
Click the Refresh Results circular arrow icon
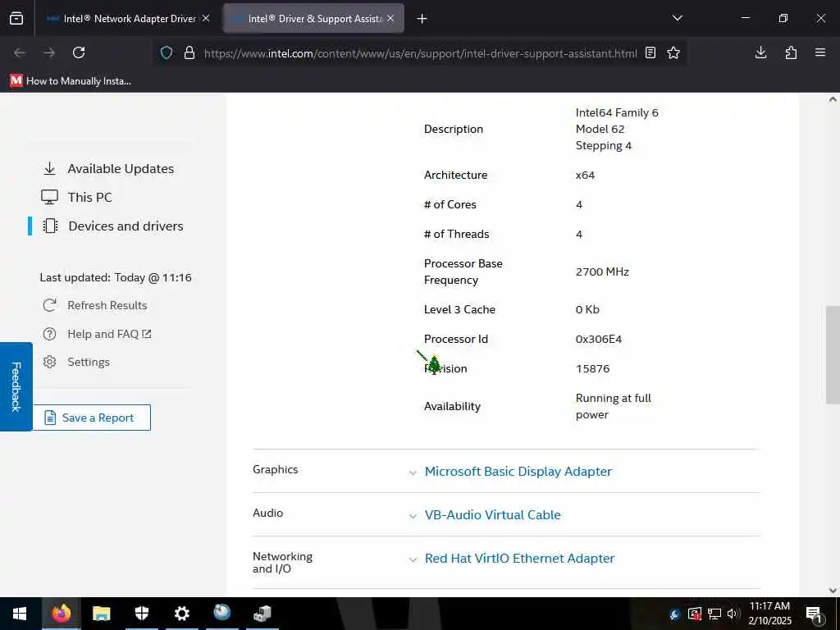pyautogui.click(x=50, y=305)
